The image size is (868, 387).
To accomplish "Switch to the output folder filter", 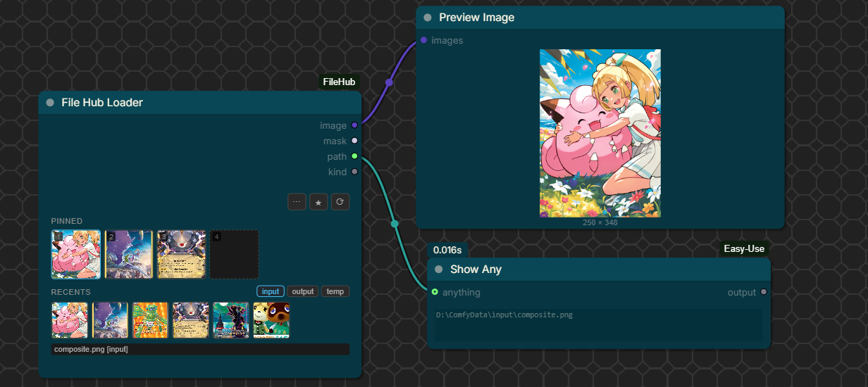I will pos(303,291).
